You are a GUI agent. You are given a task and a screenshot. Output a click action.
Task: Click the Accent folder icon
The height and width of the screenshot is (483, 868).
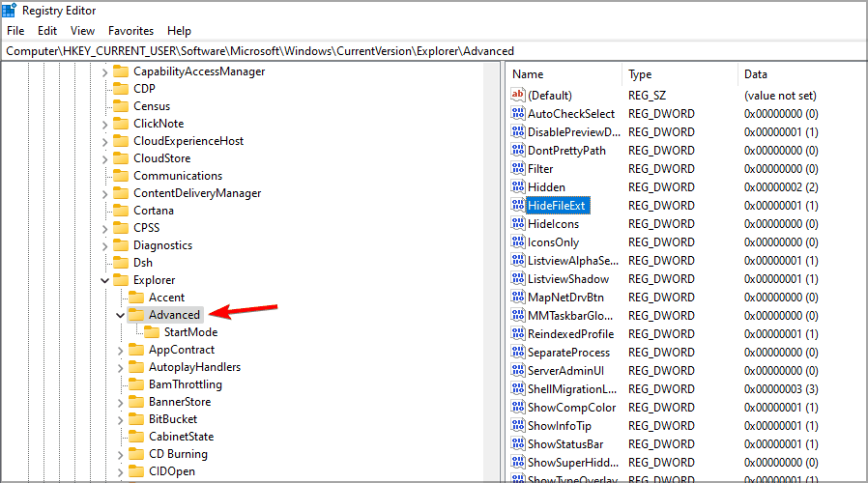pyautogui.click(x=136, y=298)
